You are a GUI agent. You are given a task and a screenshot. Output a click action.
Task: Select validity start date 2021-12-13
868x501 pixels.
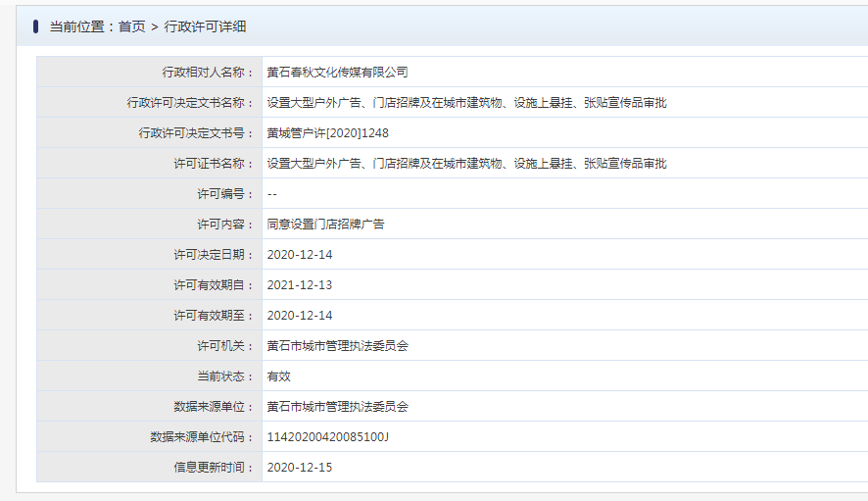(300, 285)
